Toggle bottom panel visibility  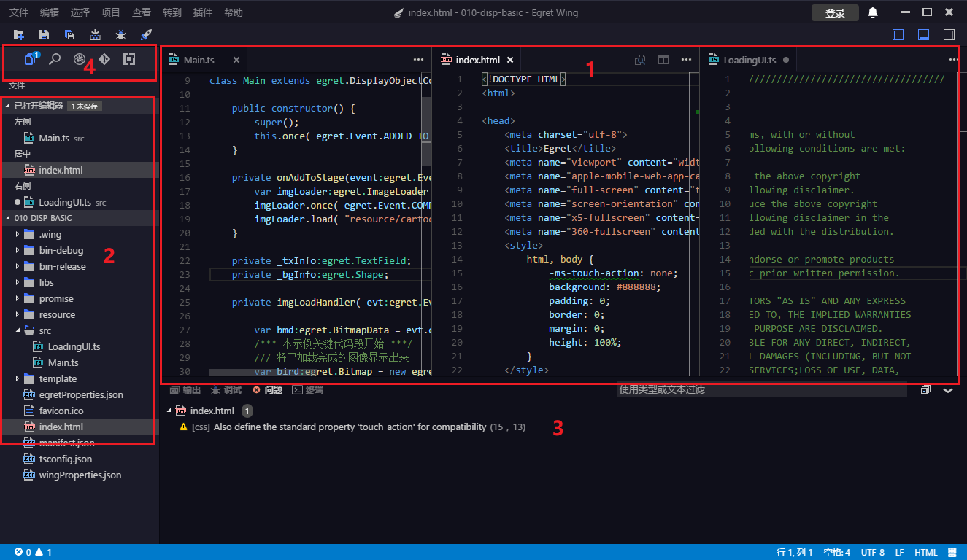point(923,34)
